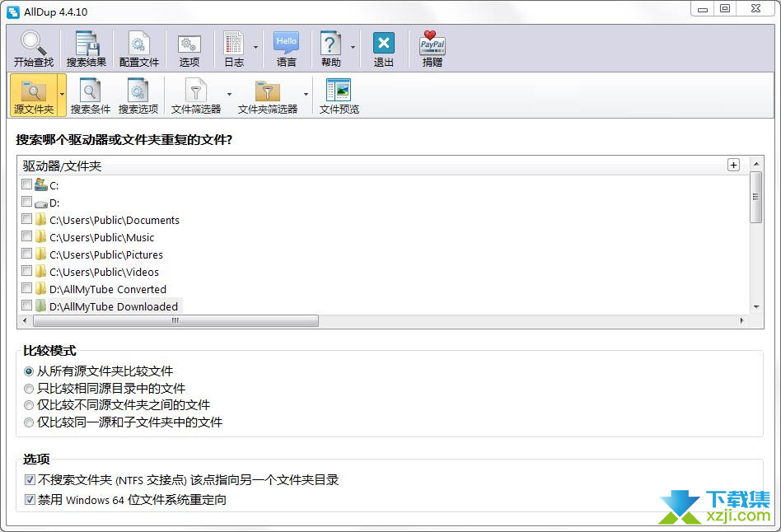The width and height of the screenshot is (781, 532).
Task: Click the 开始查找 magnifier icon
Action: coord(34,43)
